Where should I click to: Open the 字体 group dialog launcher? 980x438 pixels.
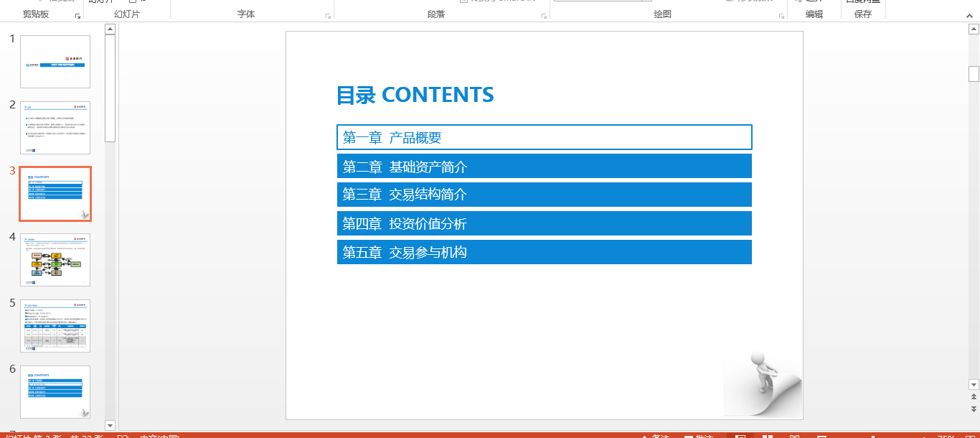click(x=329, y=16)
